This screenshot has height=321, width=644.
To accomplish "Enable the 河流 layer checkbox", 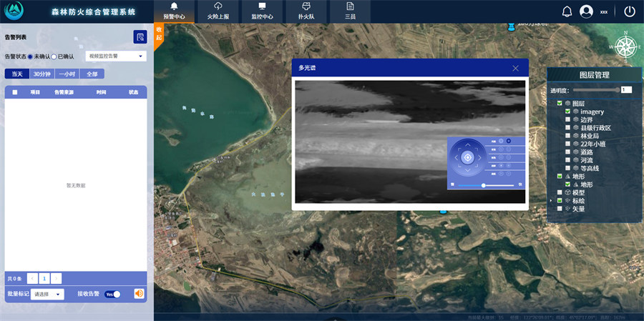I will (x=567, y=160).
